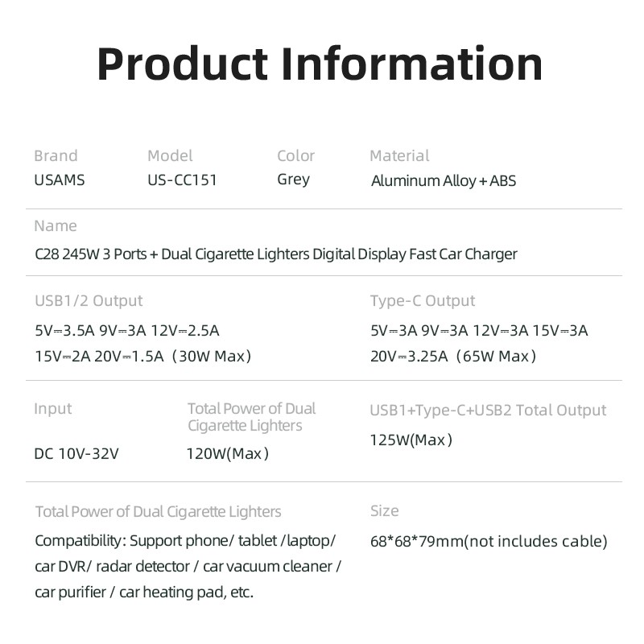
Task: Click the Brand label
Action: 56,156
